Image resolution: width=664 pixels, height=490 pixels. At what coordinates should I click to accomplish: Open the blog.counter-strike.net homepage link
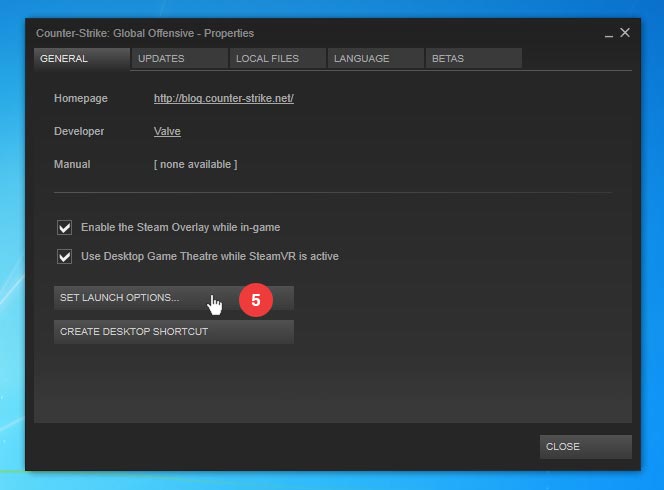224,98
